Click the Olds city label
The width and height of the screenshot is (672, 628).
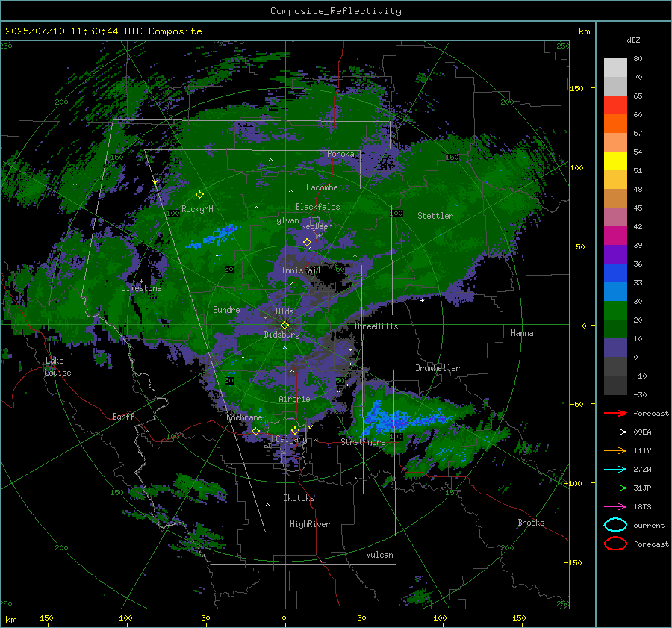click(x=284, y=311)
